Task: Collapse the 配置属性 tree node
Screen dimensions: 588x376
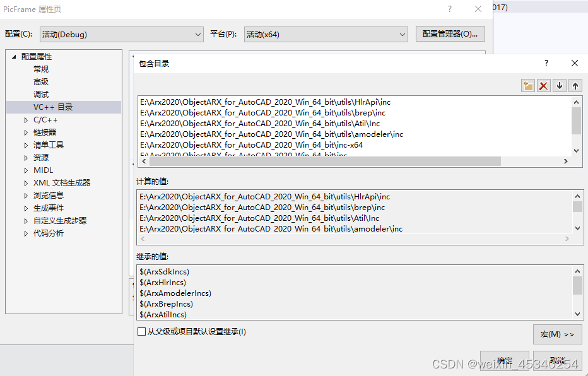Action: 14,56
